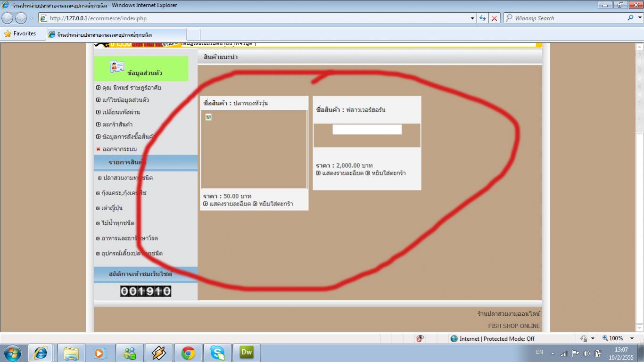Select อุปกรณ์เลี้ยงปลาทุกชนิด category
Viewport: 644px width, 362px height.
point(132,253)
